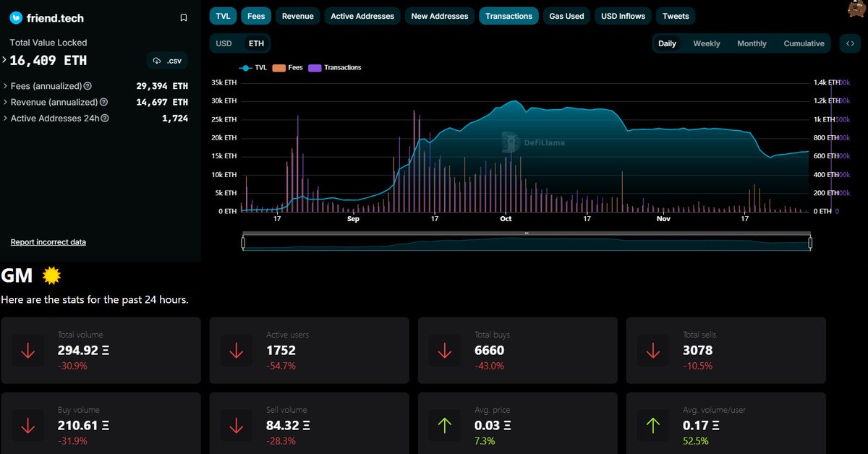Screen dimensions: 868x454
Task: Toggle the TVL chart metric
Action: (x=223, y=16)
